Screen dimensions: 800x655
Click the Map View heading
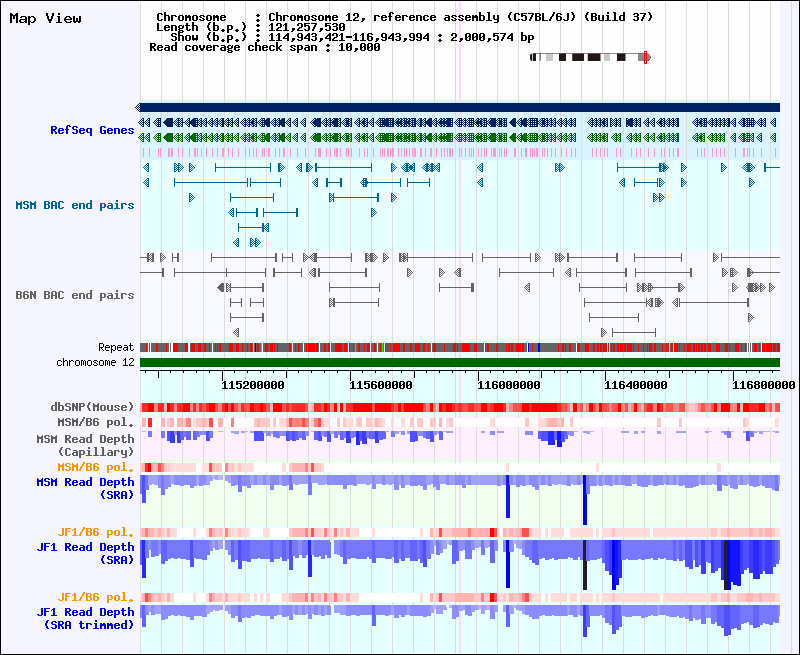(45, 18)
